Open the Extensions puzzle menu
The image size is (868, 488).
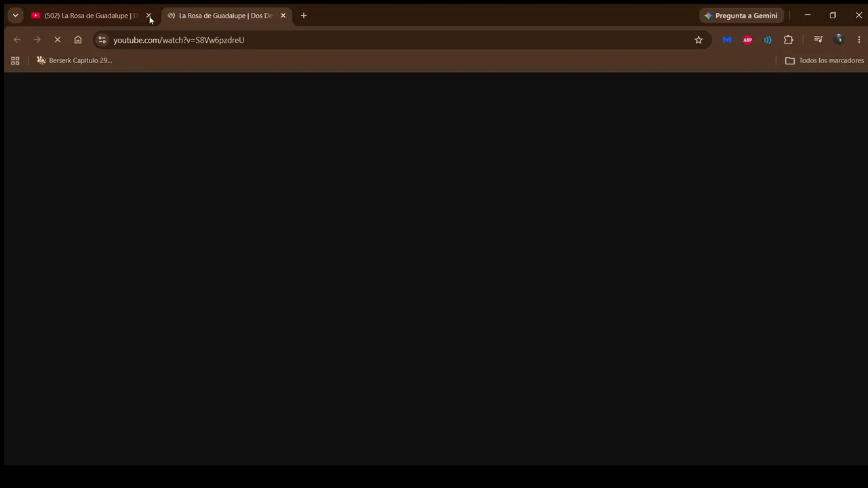click(x=788, y=40)
